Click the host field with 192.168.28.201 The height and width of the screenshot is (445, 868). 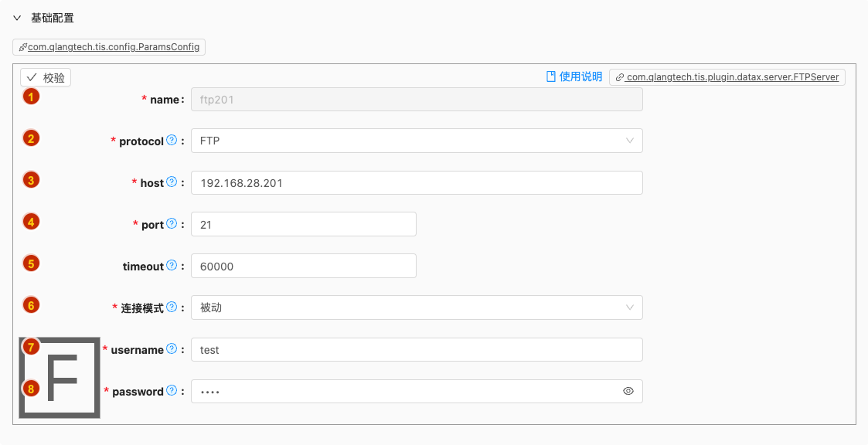point(417,182)
